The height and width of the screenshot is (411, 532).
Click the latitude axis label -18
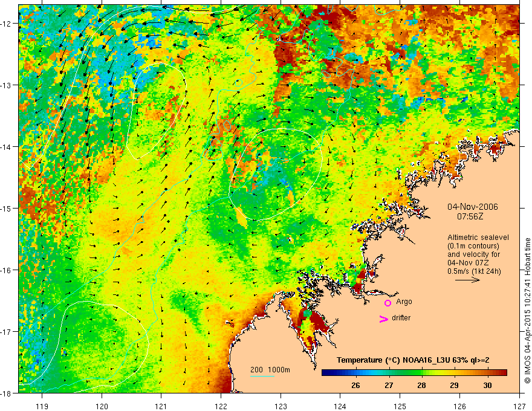point(7,393)
